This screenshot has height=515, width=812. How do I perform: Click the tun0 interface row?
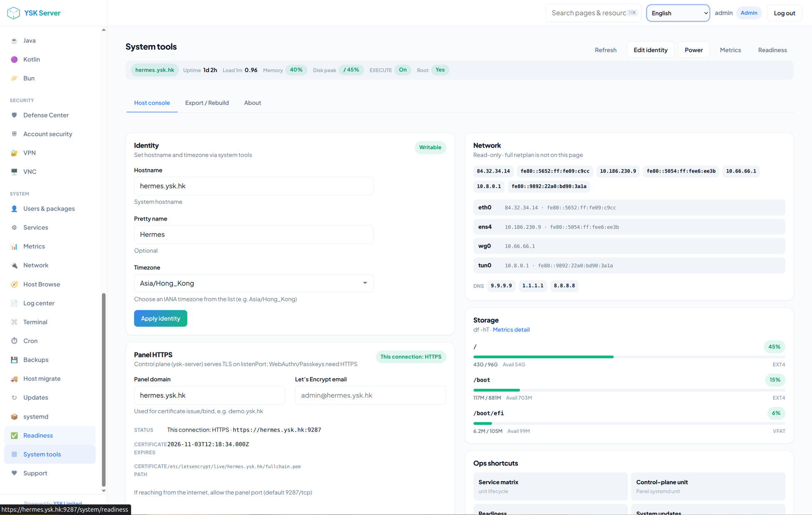coord(629,266)
